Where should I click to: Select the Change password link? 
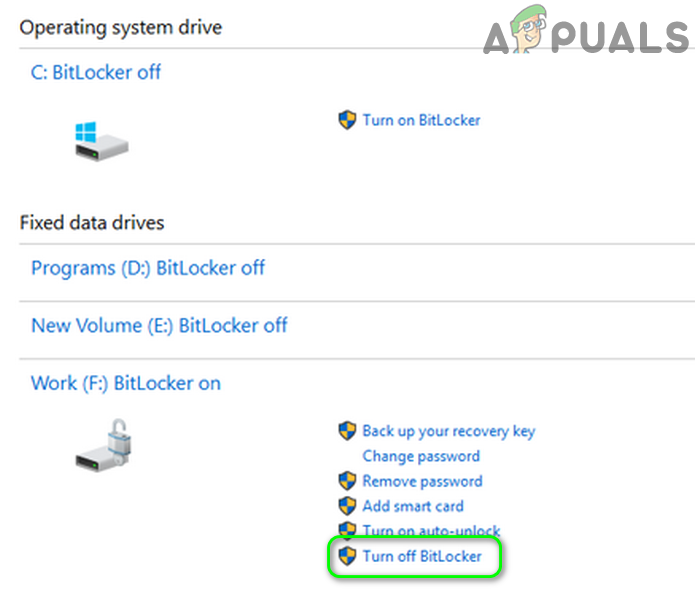[421, 456]
